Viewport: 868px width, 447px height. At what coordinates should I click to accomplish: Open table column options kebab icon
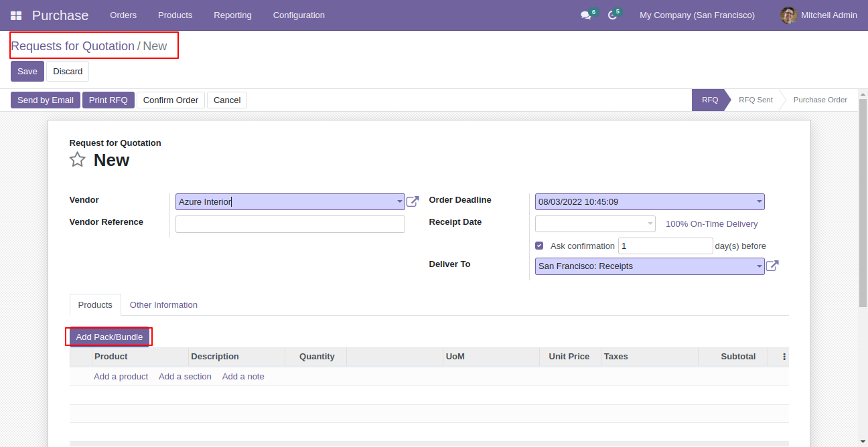coord(784,357)
